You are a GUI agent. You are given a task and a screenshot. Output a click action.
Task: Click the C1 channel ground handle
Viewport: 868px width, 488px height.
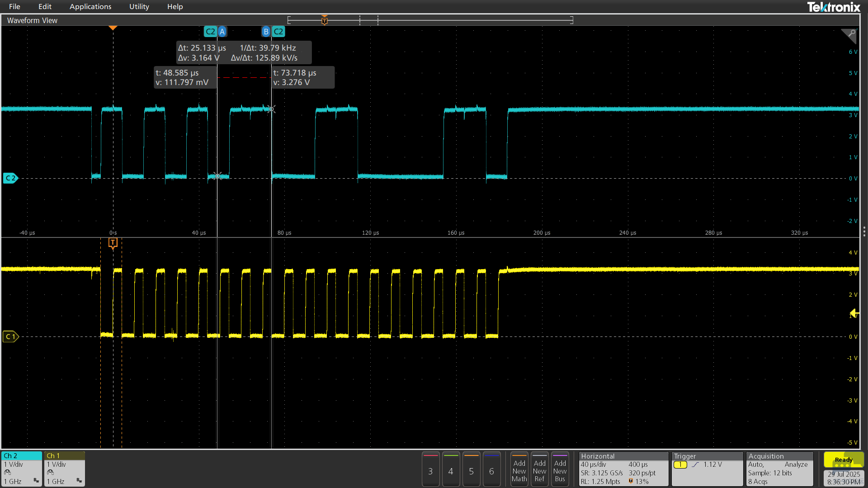(x=10, y=336)
